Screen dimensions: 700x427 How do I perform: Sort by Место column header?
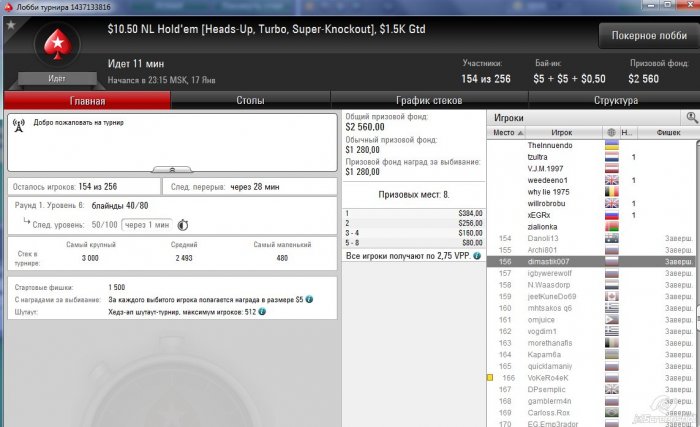pos(506,132)
